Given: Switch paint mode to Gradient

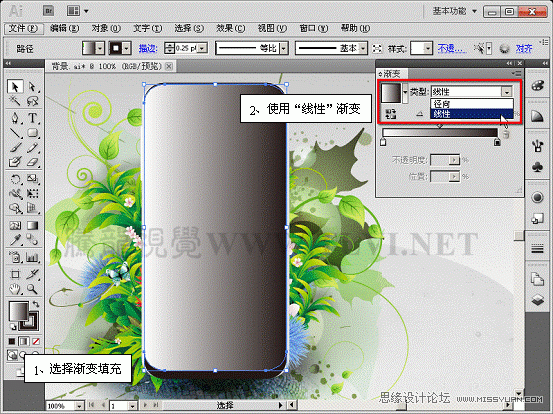Looking at the screenshot, I should 24,341.
